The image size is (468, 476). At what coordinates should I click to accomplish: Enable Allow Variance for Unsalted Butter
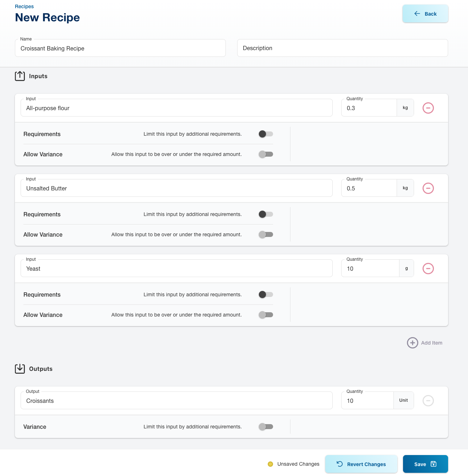pos(266,234)
